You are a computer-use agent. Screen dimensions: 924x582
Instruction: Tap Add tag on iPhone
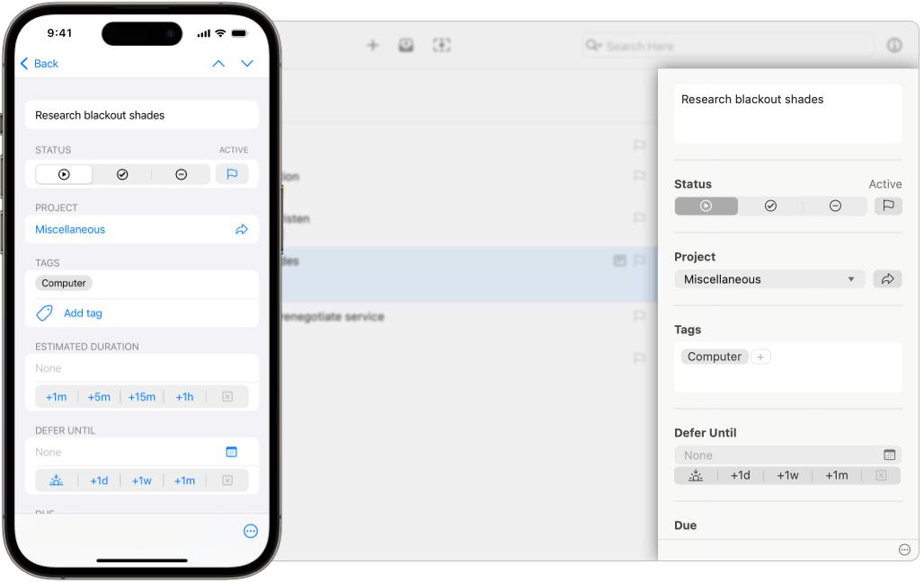coord(83,313)
